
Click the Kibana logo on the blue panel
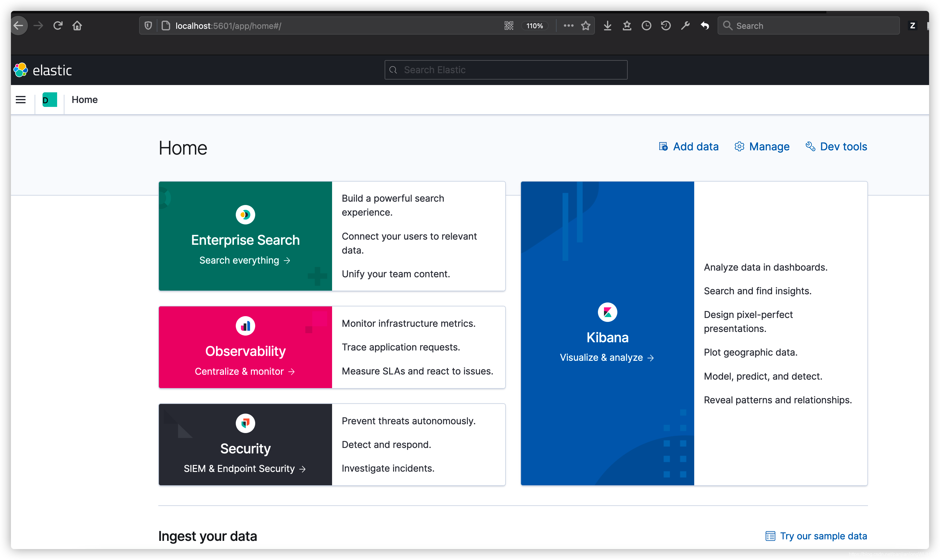pyautogui.click(x=607, y=312)
